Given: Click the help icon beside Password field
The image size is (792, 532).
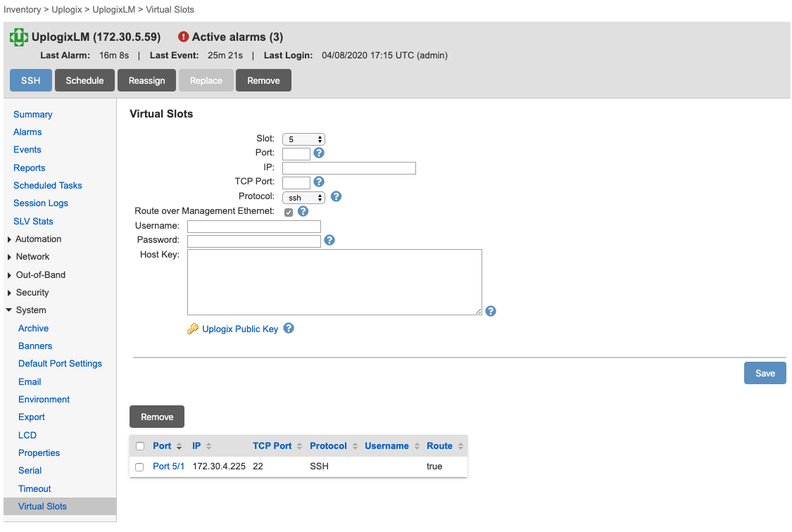Looking at the screenshot, I should [x=329, y=240].
